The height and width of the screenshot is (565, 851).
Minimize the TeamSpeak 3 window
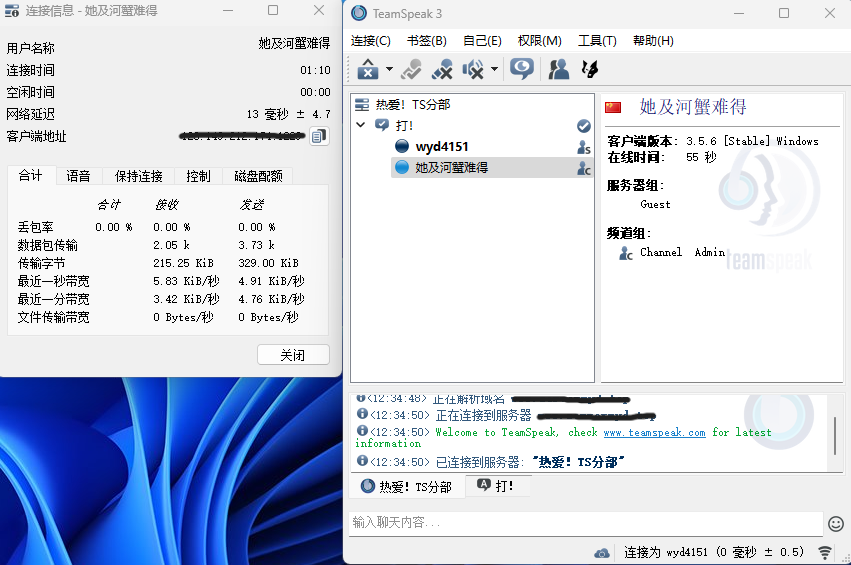coord(739,13)
